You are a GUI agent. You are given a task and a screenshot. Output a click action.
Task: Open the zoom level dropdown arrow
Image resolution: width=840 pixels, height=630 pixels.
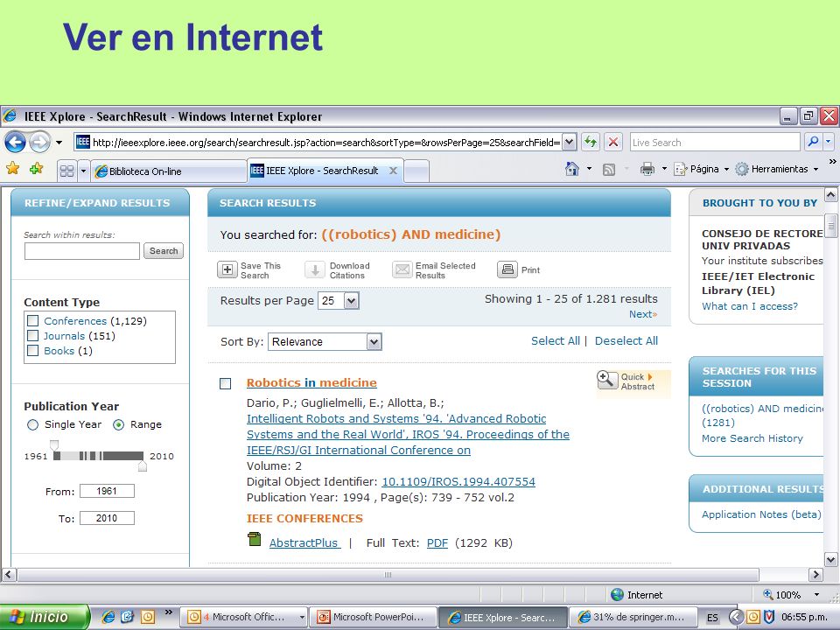[816, 594]
